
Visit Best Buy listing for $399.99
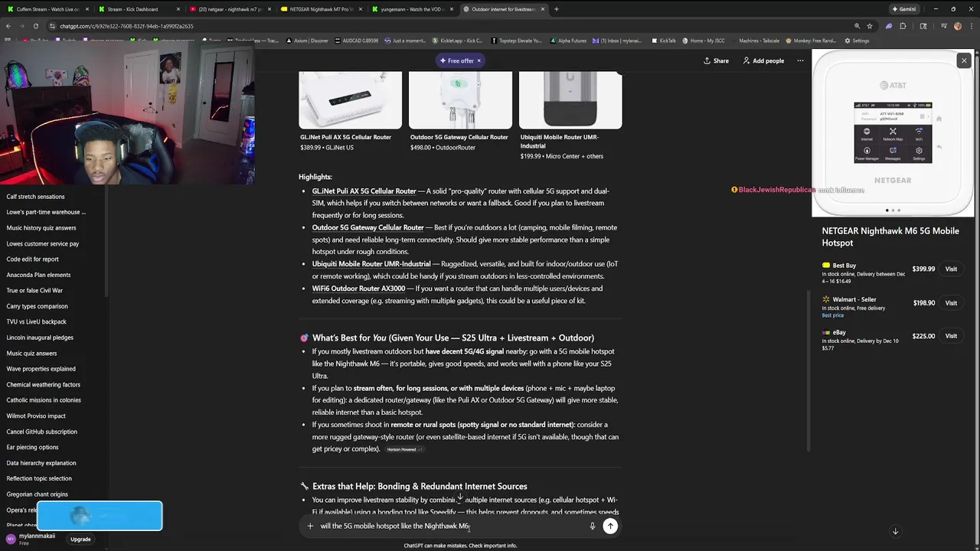click(951, 269)
